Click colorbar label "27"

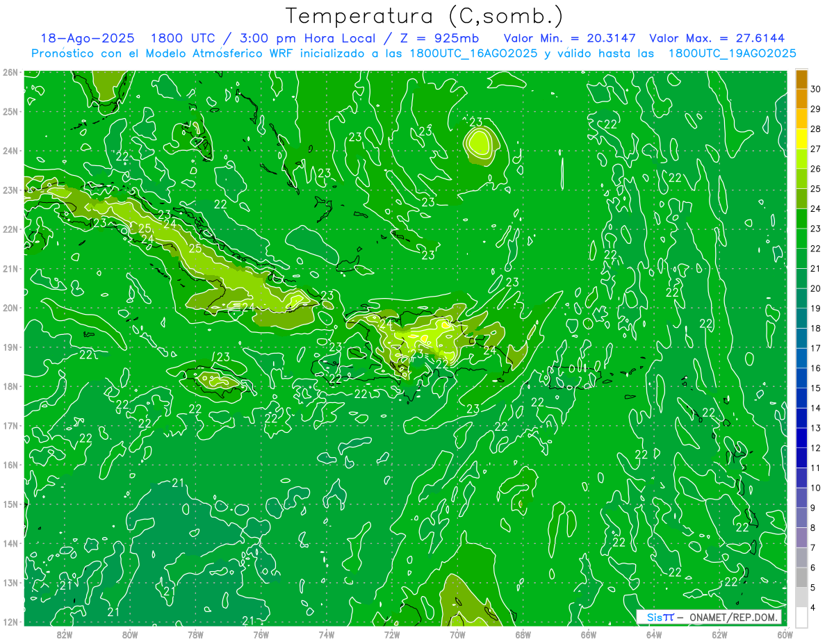pos(816,149)
